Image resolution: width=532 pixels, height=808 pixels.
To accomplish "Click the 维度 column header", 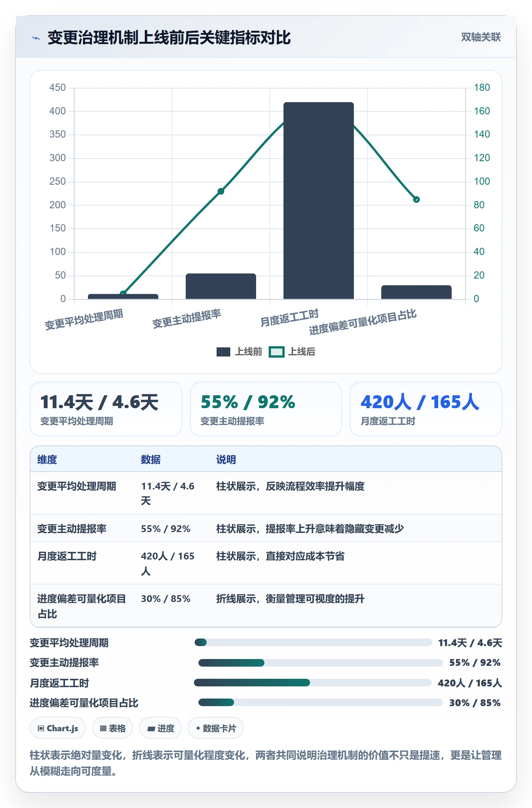I will click(x=47, y=459).
